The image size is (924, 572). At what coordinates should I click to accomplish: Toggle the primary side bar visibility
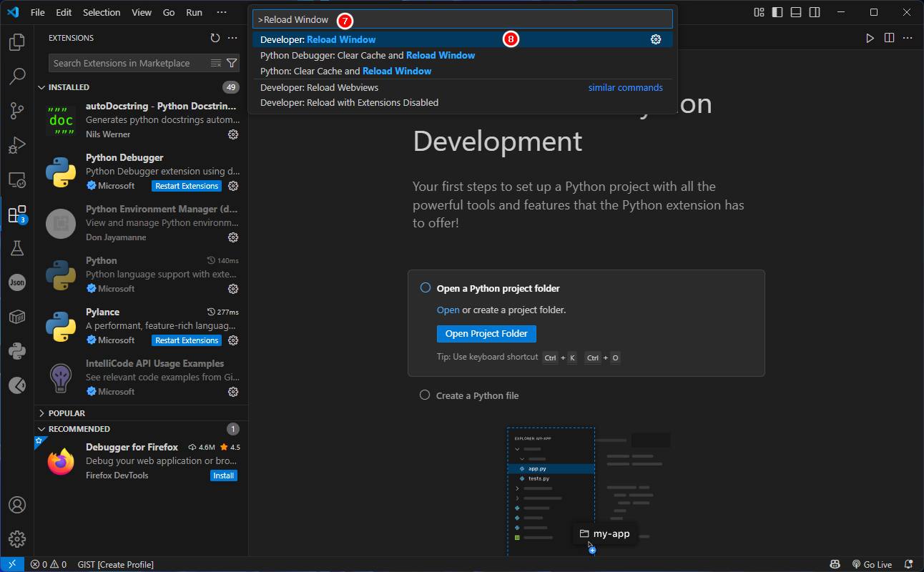tap(777, 12)
